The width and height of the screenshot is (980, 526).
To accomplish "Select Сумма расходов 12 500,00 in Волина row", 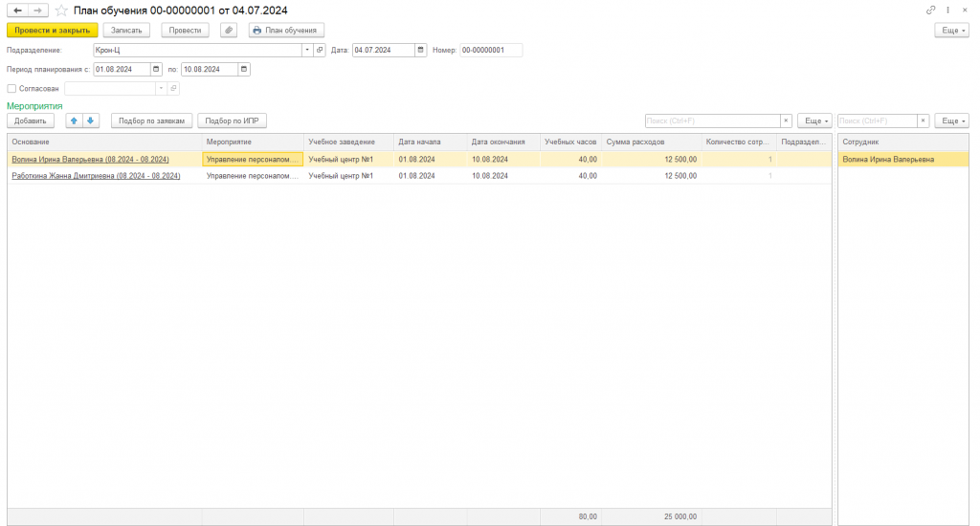I will click(651, 160).
